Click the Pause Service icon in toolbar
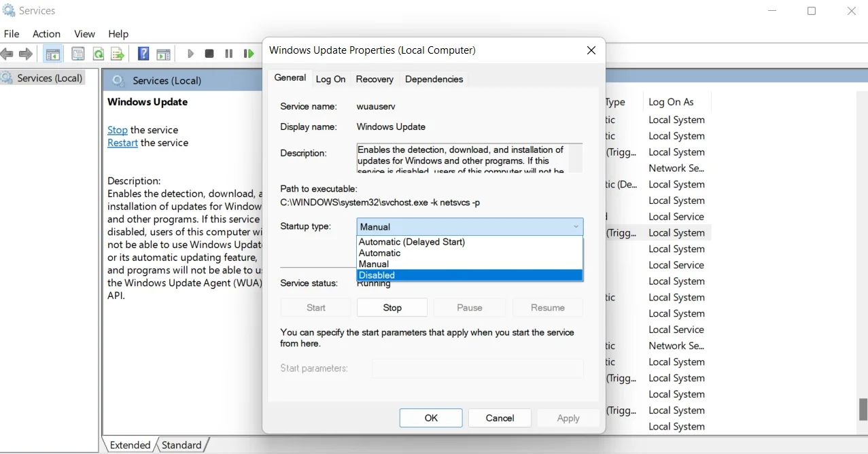This screenshot has height=454, width=868. point(229,54)
